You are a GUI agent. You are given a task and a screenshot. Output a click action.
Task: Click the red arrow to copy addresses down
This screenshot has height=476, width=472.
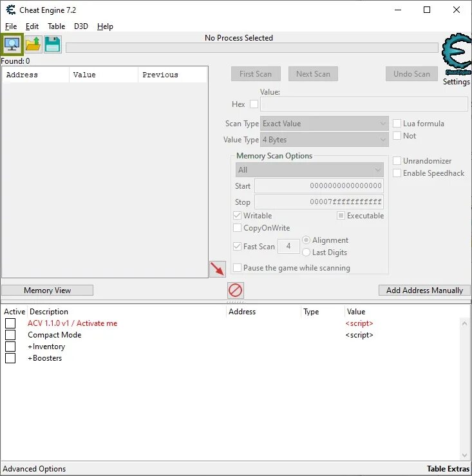[218, 269]
